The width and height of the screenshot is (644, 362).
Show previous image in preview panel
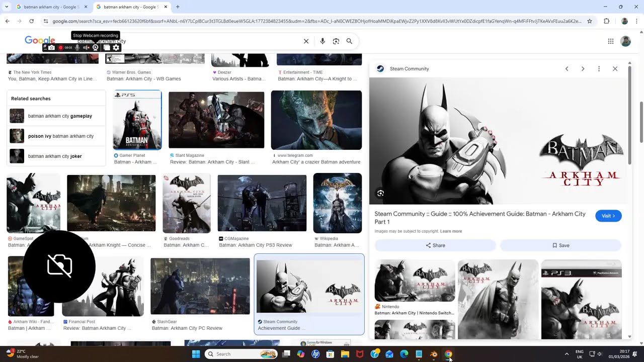tap(567, 69)
